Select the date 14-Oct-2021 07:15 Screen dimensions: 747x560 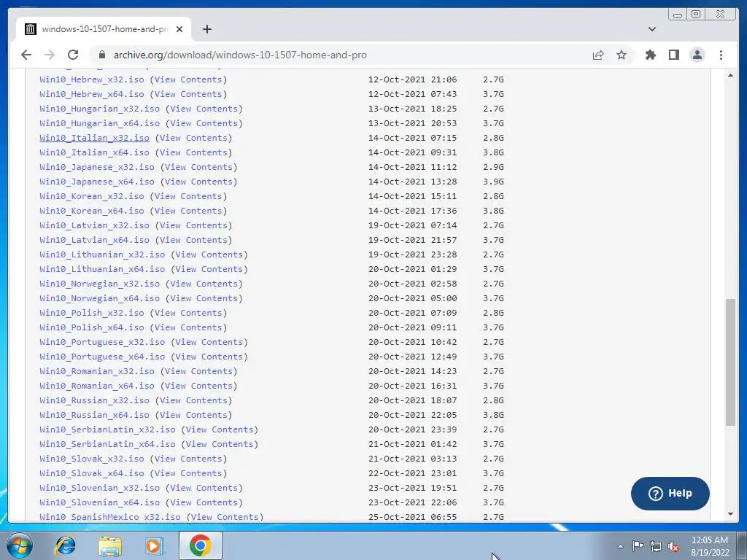pos(413,138)
